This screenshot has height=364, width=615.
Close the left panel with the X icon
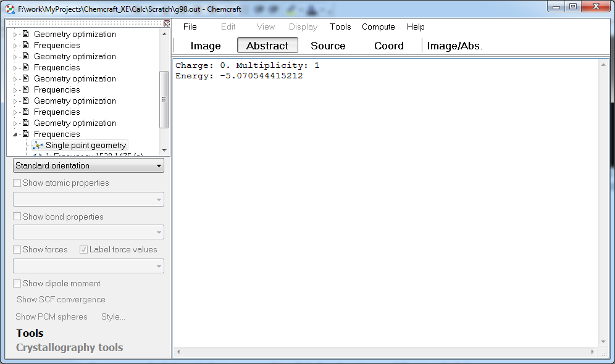(x=167, y=23)
